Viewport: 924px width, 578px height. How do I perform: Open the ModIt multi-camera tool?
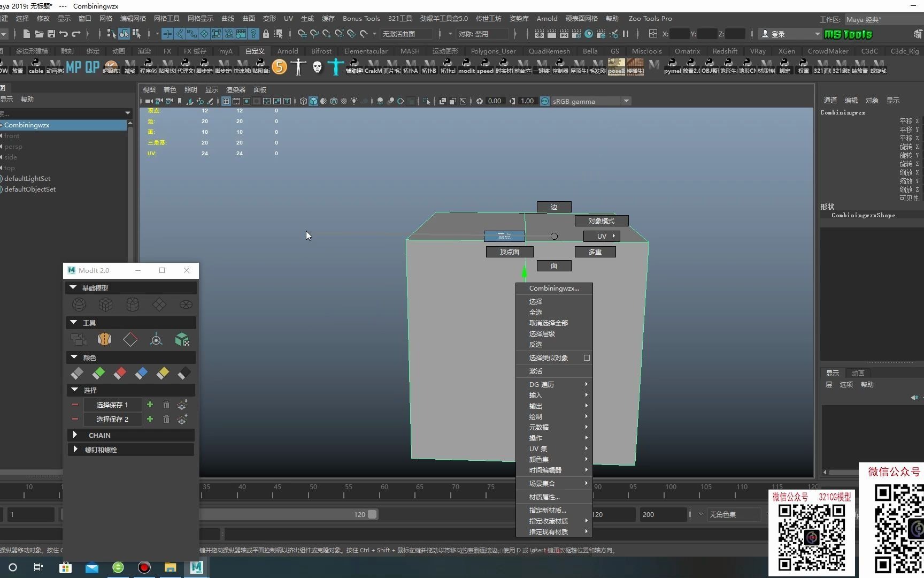click(x=79, y=339)
